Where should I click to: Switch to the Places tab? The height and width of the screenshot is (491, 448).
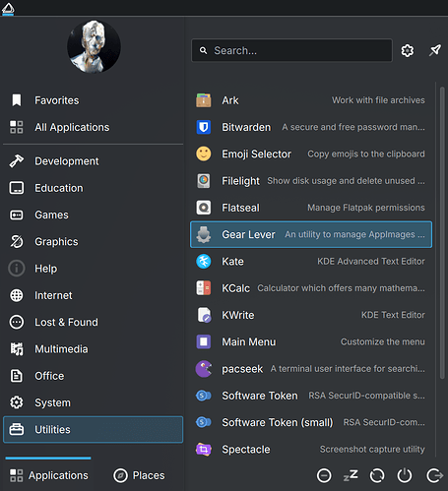(x=139, y=475)
